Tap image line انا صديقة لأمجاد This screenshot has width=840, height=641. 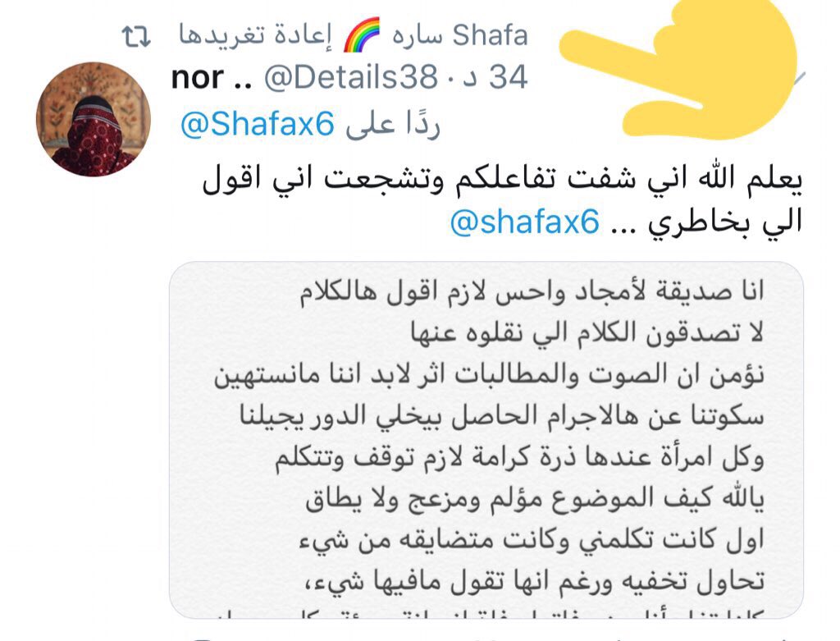(532, 292)
